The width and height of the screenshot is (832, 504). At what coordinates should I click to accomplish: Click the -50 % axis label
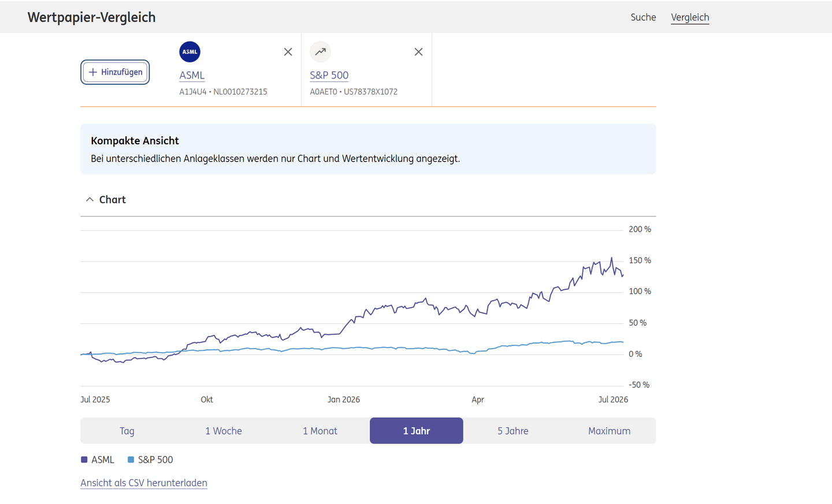(639, 384)
